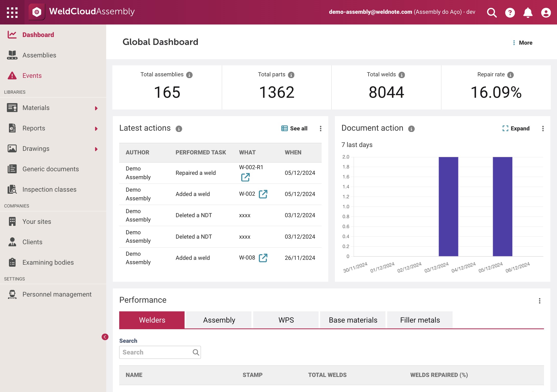Screen dimensions: 557x392
Task: Switch to the WPS tab
Action: click(x=286, y=320)
